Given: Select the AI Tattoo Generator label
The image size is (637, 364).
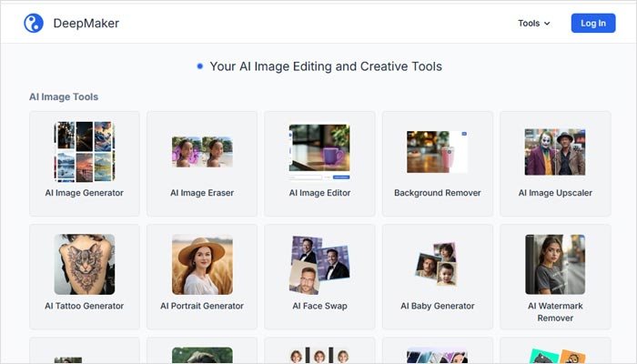Looking at the screenshot, I should click(85, 306).
